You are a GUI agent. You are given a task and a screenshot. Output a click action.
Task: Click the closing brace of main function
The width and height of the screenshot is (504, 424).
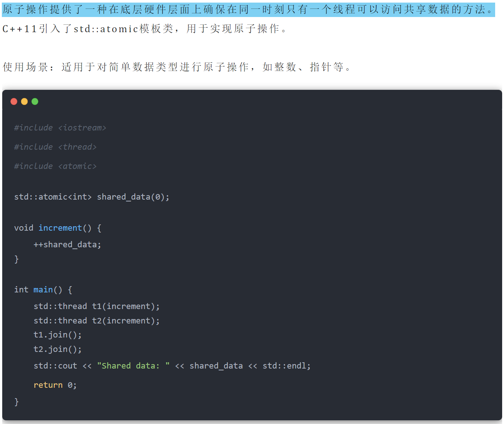pyautogui.click(x=16, y=401)
